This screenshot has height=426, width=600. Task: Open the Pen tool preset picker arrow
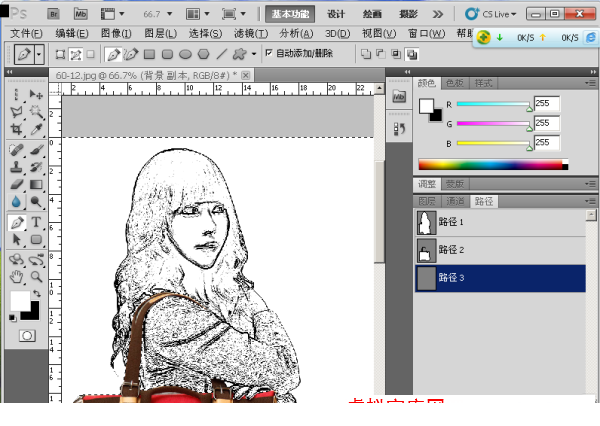point(39,55)
